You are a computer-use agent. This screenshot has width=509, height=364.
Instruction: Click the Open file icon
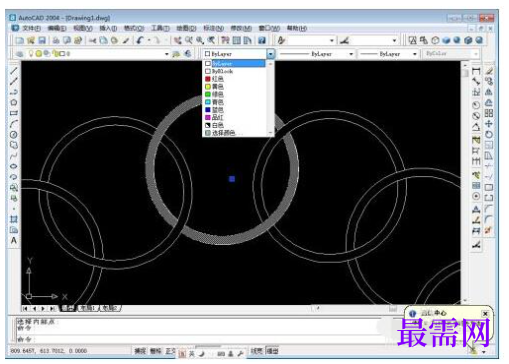click(31, 40)
